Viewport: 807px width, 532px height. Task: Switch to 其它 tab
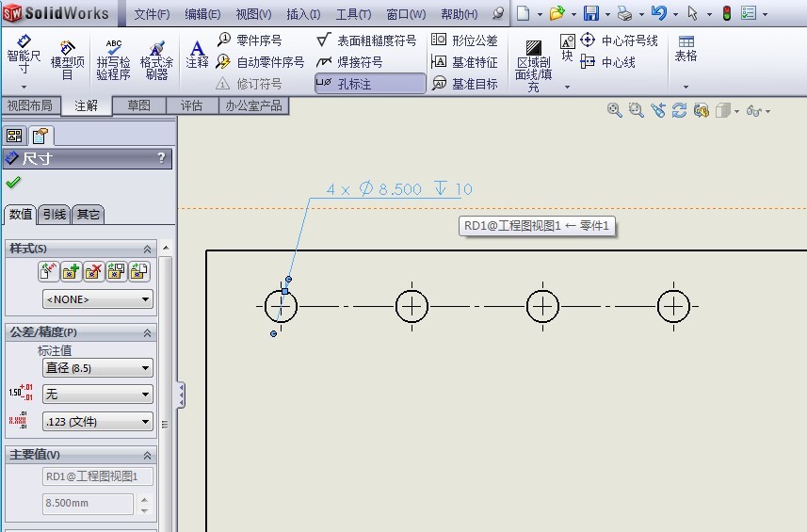coord(88,214)
